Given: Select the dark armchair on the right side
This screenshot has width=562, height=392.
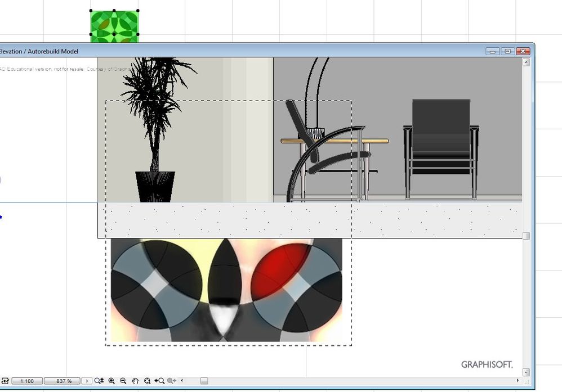Looking at the screenshot, I should coord(441,148).
